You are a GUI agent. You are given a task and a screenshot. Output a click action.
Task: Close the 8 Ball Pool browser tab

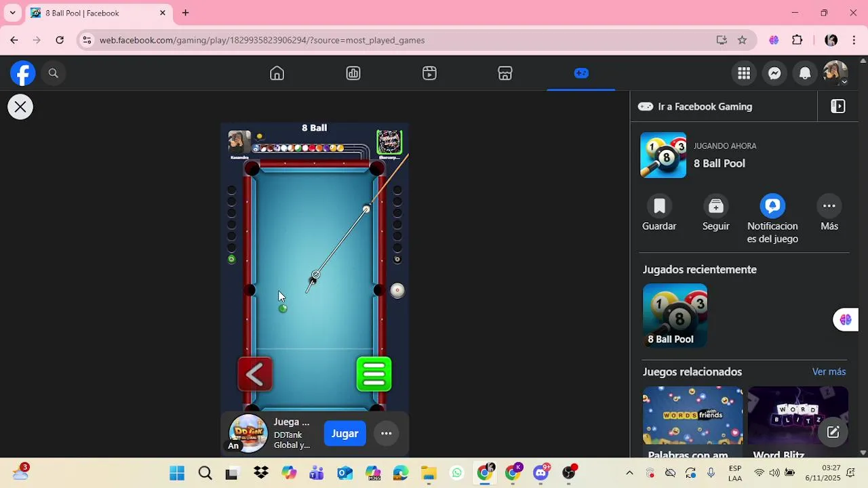click(x=163, y=13)
